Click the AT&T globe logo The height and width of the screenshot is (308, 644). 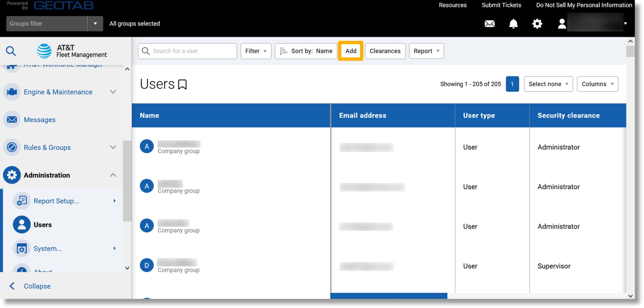click(x=44, y=51)
